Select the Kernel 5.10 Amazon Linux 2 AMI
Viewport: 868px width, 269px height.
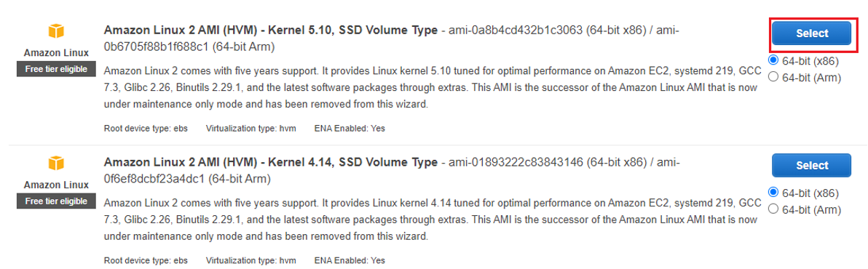[x=811, y=33]
